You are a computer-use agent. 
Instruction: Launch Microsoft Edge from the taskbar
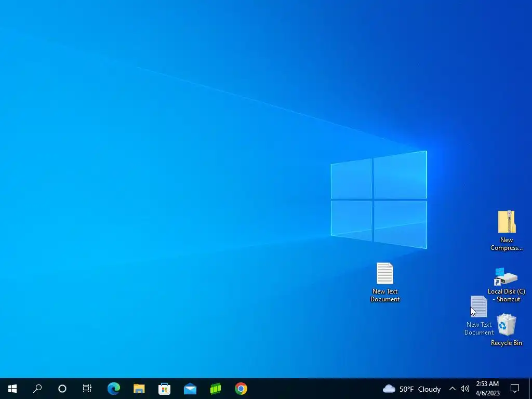tap(114, 389)
